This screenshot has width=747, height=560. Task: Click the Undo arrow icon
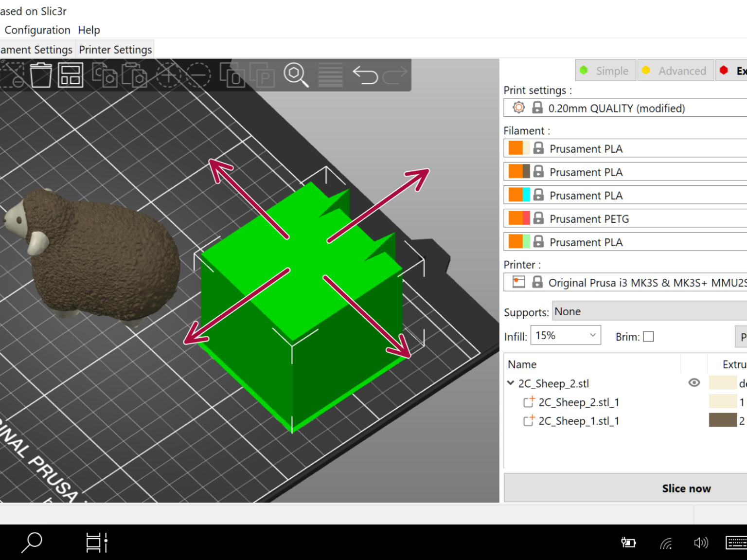[x=366, y=75]
